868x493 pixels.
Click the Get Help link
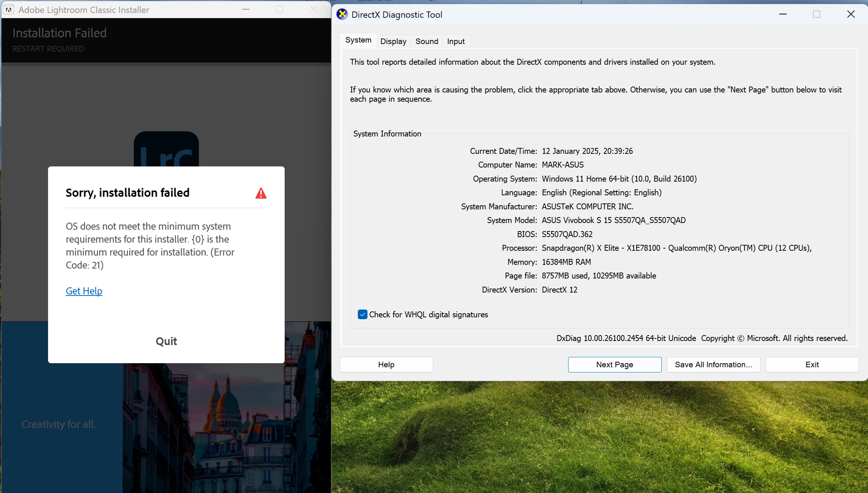point(84,291)
